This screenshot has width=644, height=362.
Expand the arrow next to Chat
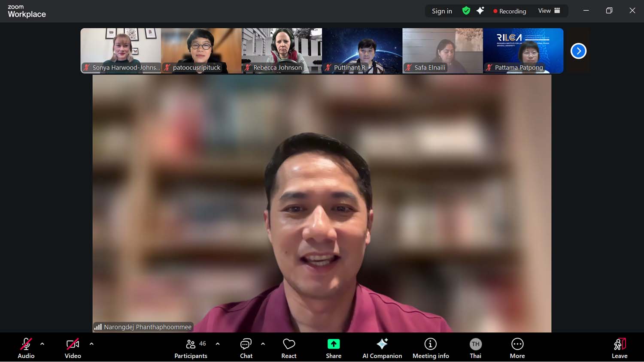[263, 344]
